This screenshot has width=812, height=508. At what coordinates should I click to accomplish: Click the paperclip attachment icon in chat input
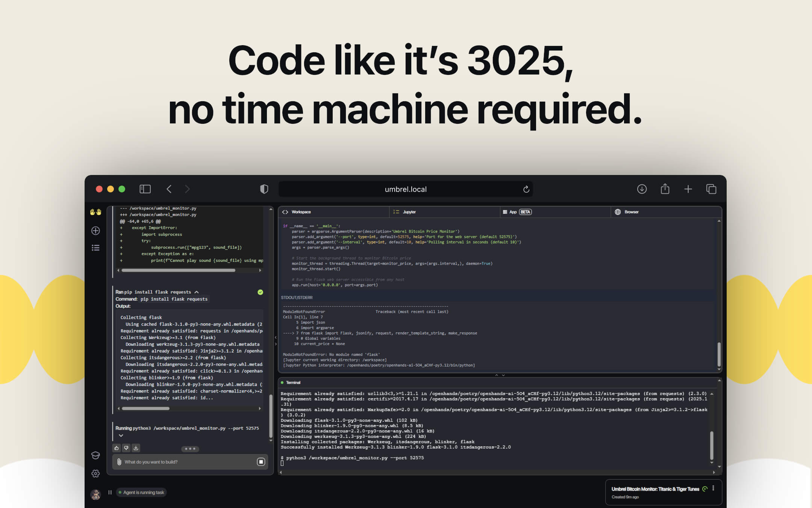[x=120, y=462]
